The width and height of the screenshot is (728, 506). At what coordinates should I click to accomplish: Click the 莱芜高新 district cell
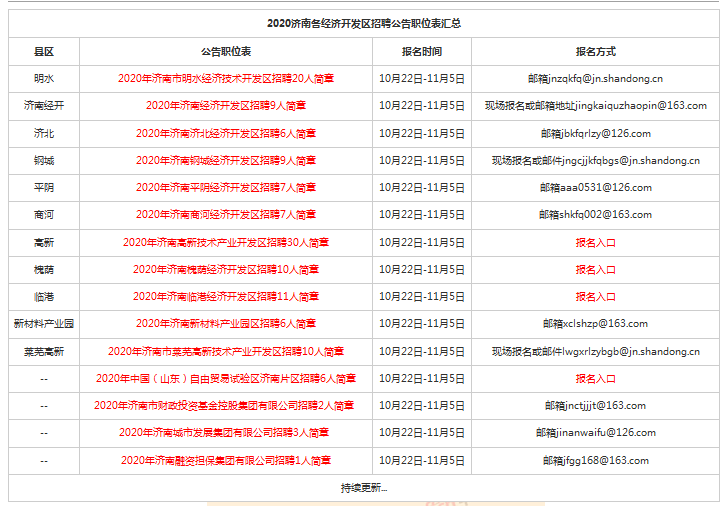44,351
